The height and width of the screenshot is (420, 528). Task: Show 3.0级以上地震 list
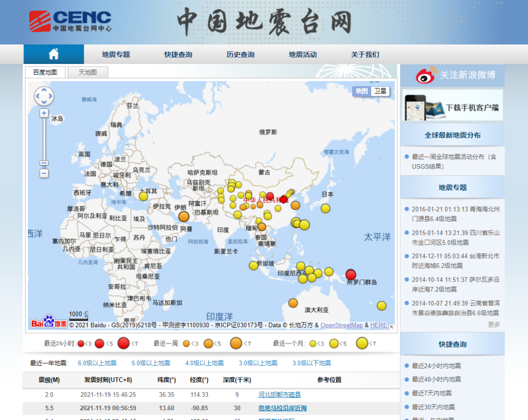tap(258, 363)
